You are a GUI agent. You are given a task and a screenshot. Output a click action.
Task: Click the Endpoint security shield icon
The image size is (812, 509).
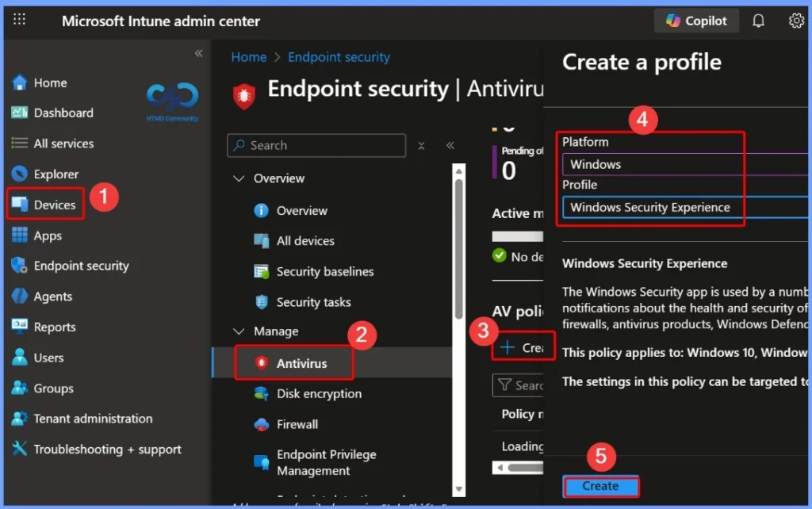[x=17, y=266]
